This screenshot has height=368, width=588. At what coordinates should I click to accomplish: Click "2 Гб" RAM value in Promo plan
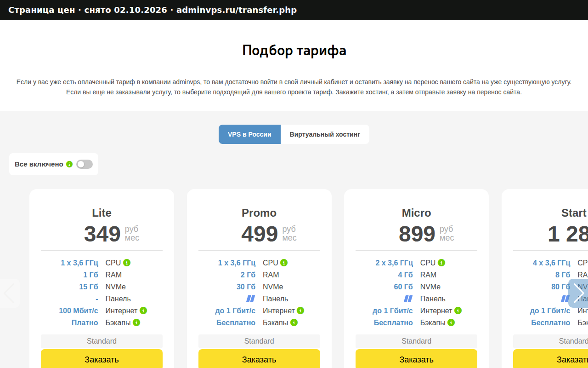click(x=248, y=275)
